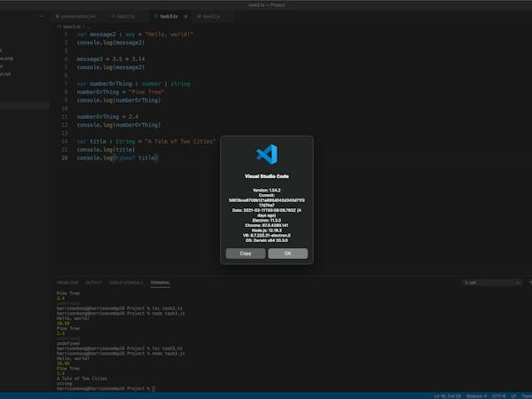Switch to Output panel tab
The height and width of the screenshot is (399, 532).
coord(94,282)
